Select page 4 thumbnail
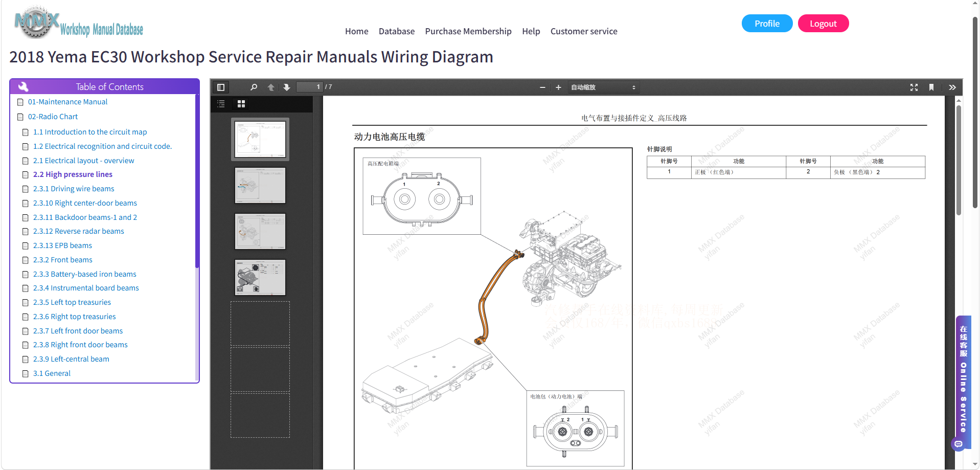This screenshot has width=980, height=470. 260,277
